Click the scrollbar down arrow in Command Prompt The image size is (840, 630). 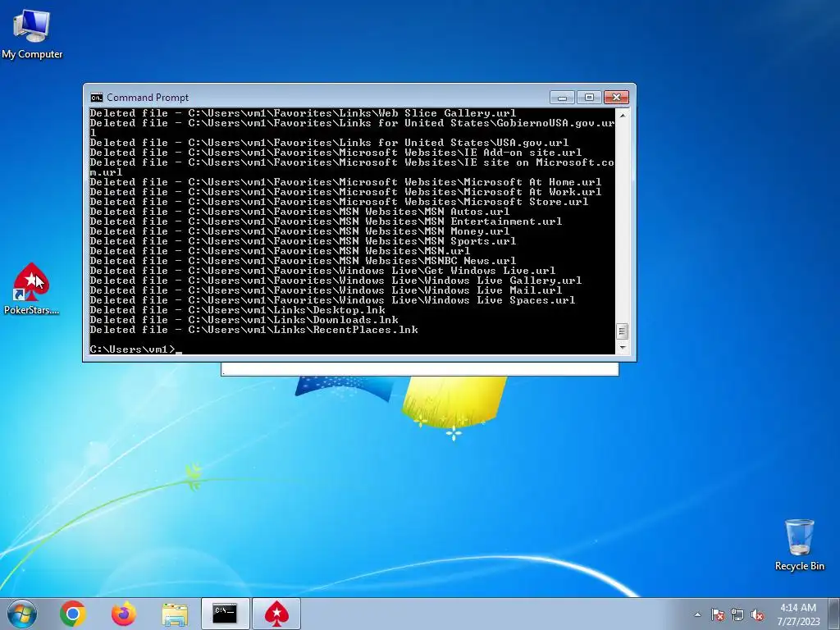[622, 347]
